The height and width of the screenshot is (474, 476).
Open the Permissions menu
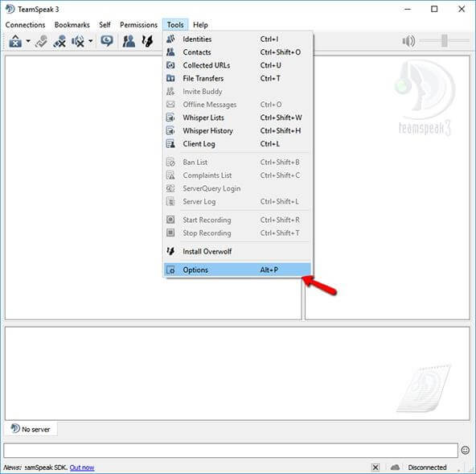(139, 25)
